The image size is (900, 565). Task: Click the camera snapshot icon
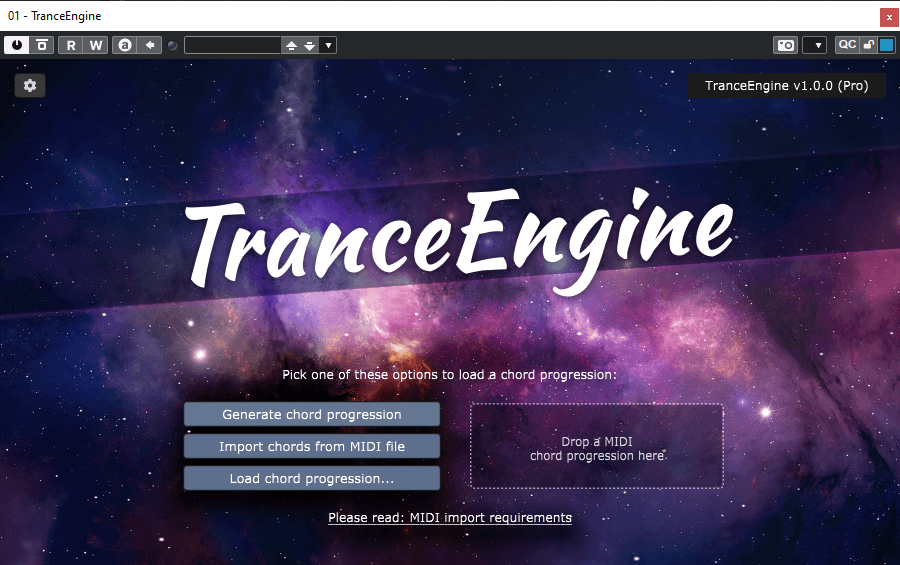[x=786, y=45]
